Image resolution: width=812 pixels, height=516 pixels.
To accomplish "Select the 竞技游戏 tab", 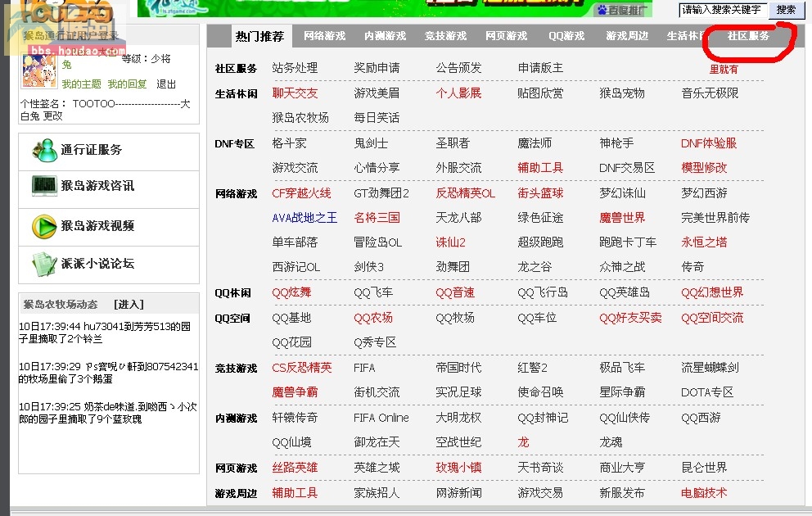I will (445, 36).
